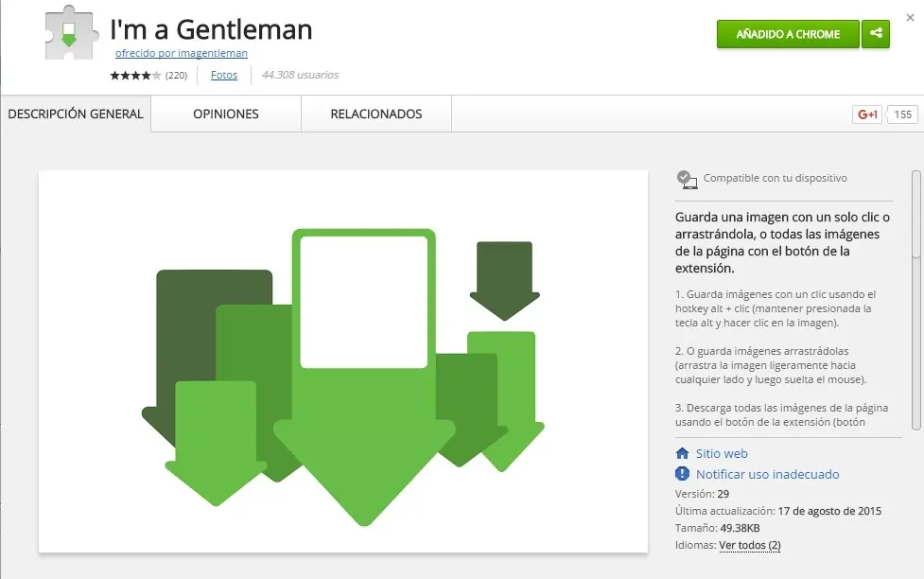The image size is (924, 579).
Task: Click the device compatibility checkmark icon
Action: click(687, 179)
